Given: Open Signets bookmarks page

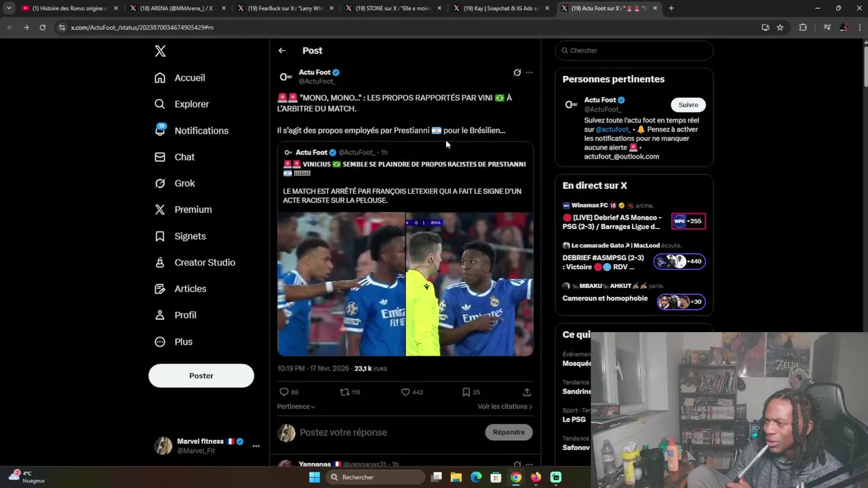Looking at the screenshot, I should click(180, 237).
